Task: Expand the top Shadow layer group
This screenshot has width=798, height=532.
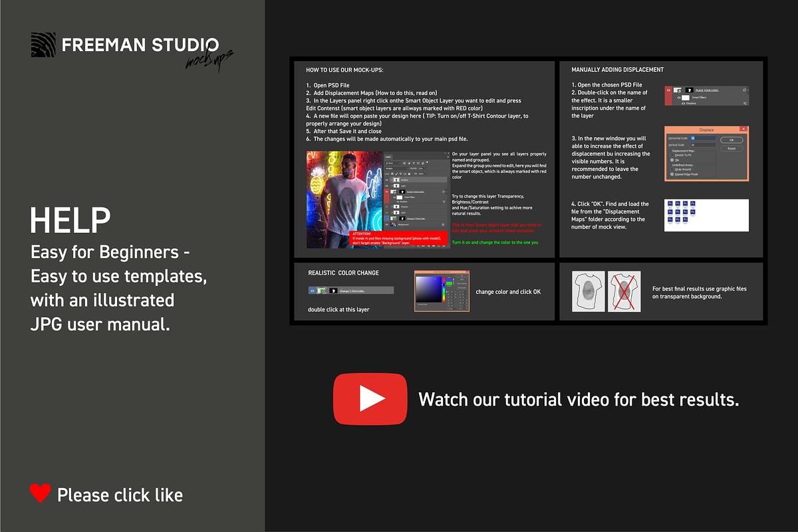Action: (x=392, y=180)
